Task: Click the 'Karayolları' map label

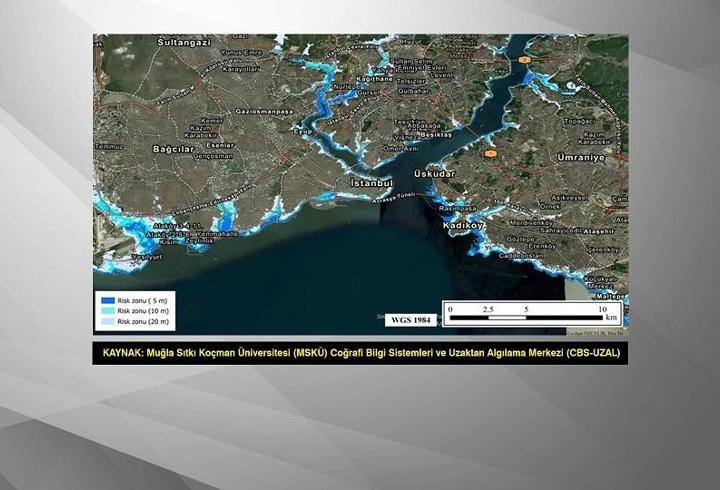Action: click(x=241, y=69)
